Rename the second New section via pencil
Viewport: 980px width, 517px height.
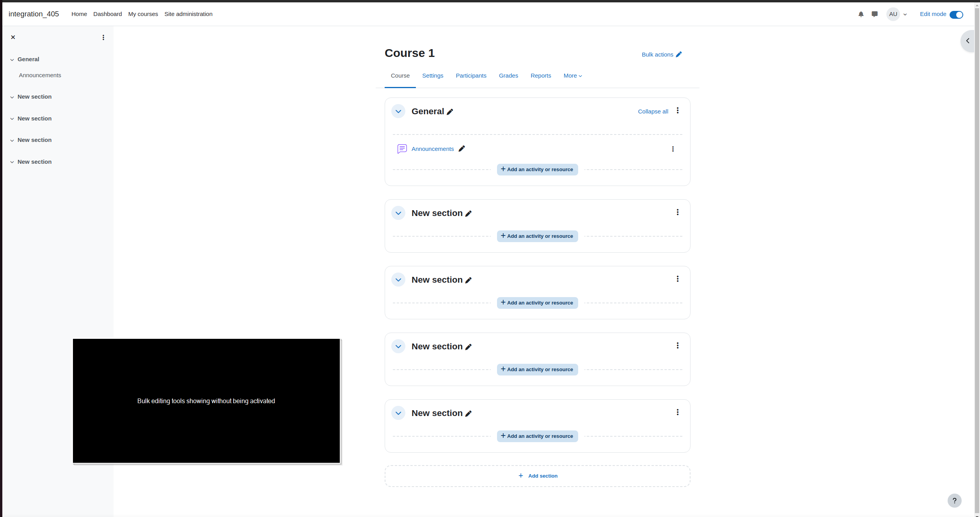click(469, 280)
